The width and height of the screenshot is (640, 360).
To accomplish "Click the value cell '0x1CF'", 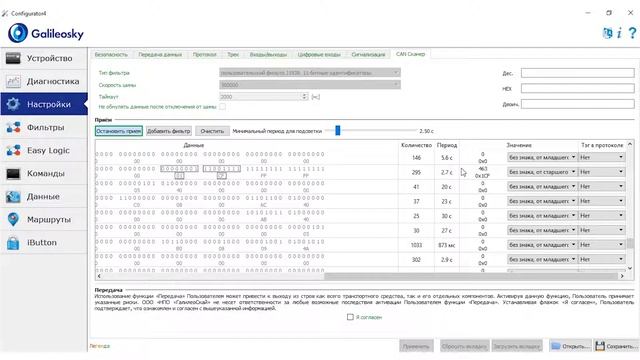I will click(x=482, y=176).
